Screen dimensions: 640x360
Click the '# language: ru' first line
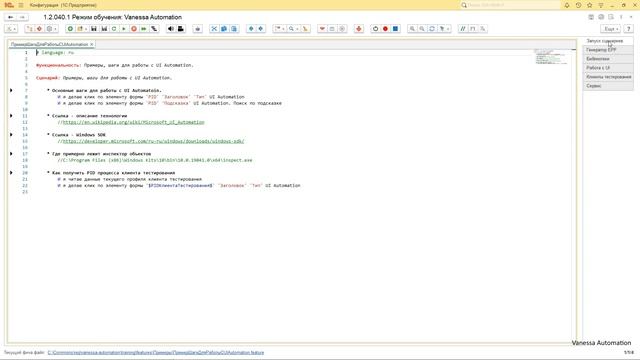tap(55, 52)
